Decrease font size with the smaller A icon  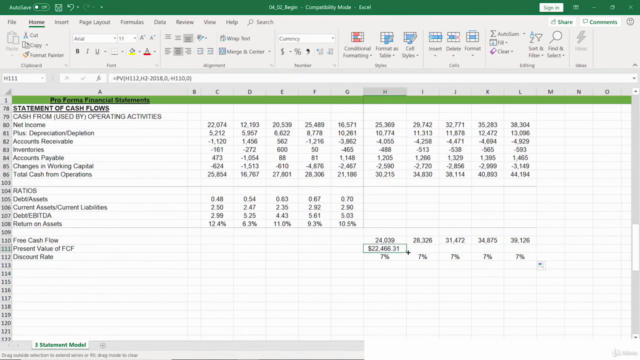[x=152, y=38]
